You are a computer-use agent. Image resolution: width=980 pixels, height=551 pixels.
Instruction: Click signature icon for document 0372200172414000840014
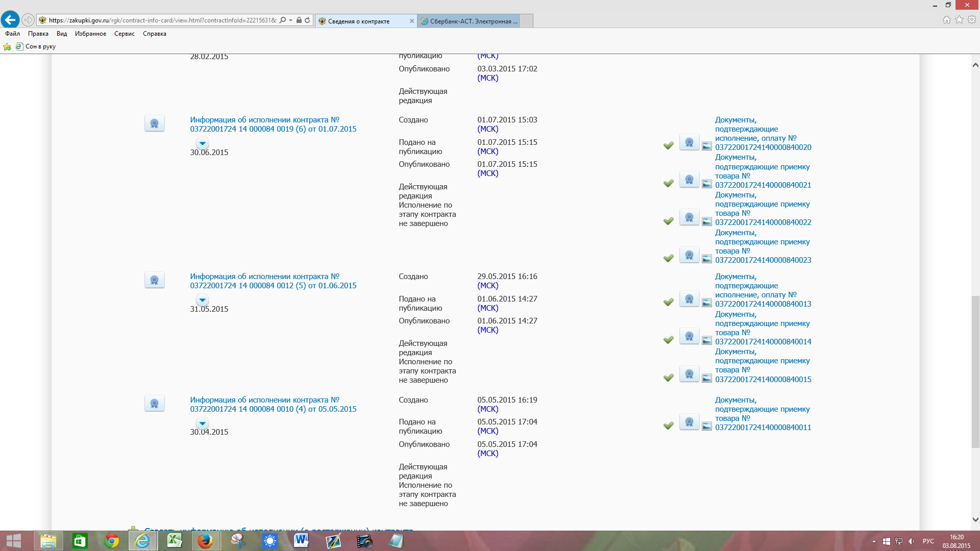pos(689,337)
